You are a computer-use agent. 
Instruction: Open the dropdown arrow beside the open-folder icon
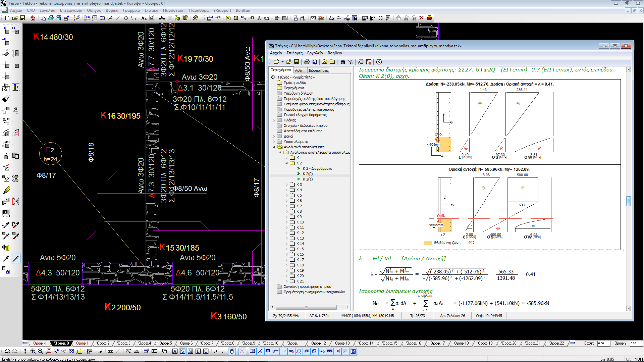tap(282, 62)
